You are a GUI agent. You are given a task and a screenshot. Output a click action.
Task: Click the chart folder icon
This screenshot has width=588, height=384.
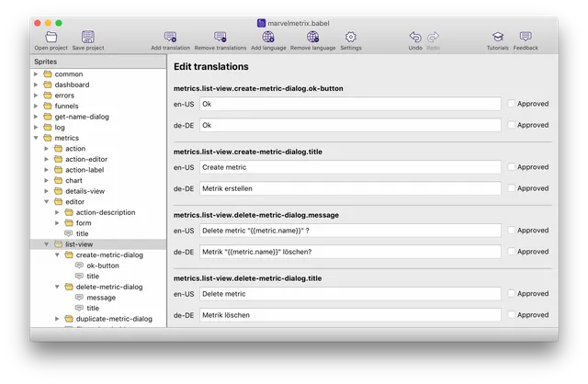[58, 180]
